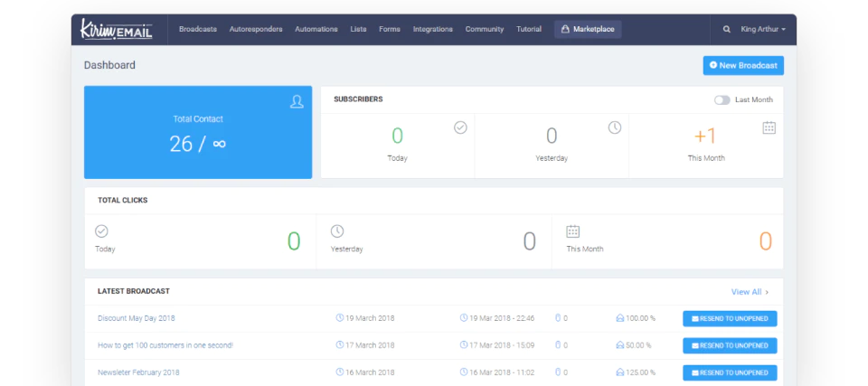Click the 16 Mar 2018 - 11:02 timestamp
The width and height of the screenshot is (868, 386).
click(x=502, y=372)
